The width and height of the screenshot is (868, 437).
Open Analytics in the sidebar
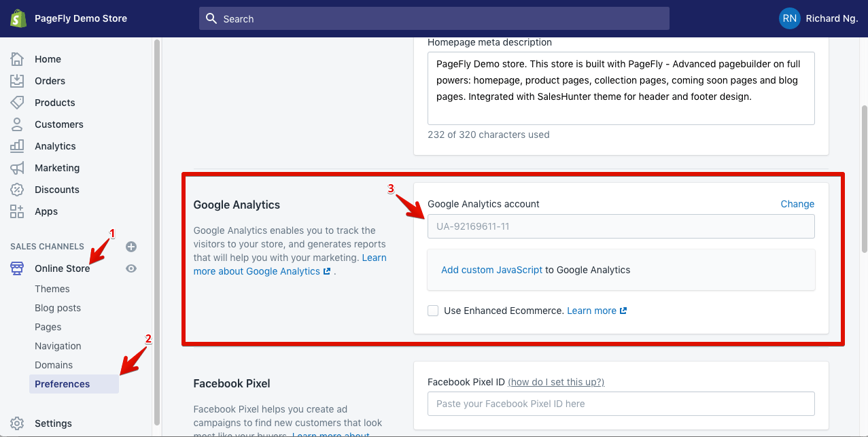[56, 146]
